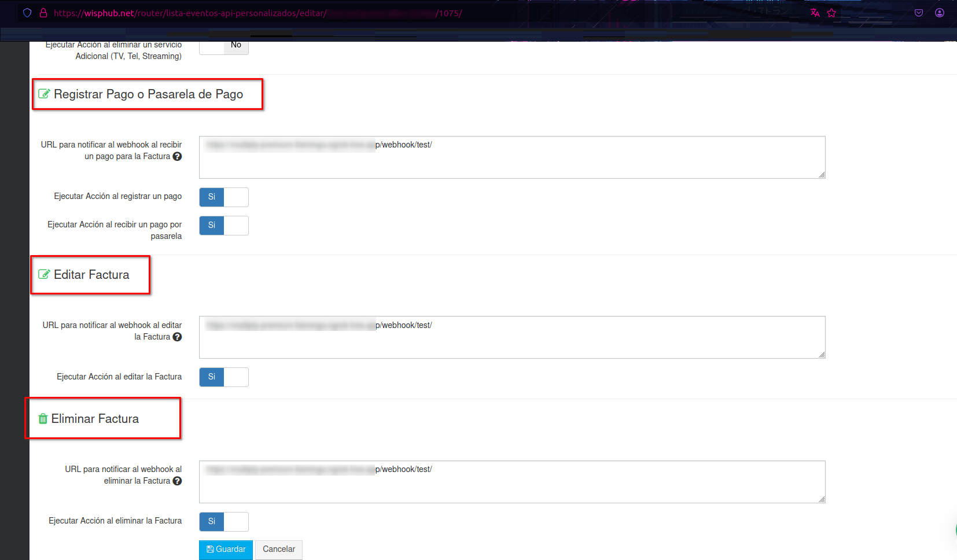Click the edit icon next to Editar Factura heading
957x560 pixels.
[x=44, y=274]
